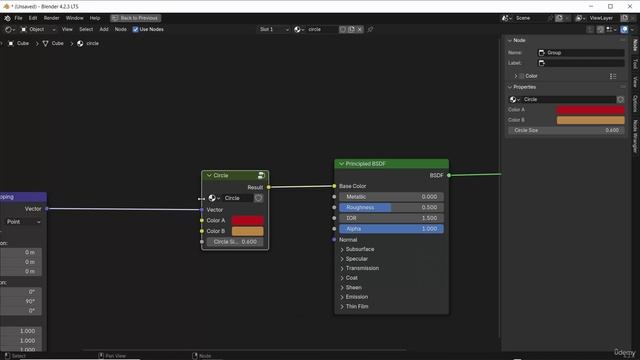Open the Object shader type dropdown
The image size is (640, 360).
38,29
